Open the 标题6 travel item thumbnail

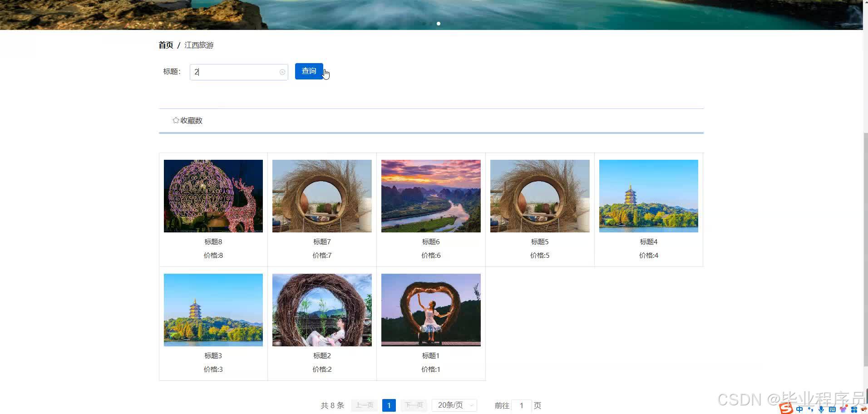pos(430,196)
